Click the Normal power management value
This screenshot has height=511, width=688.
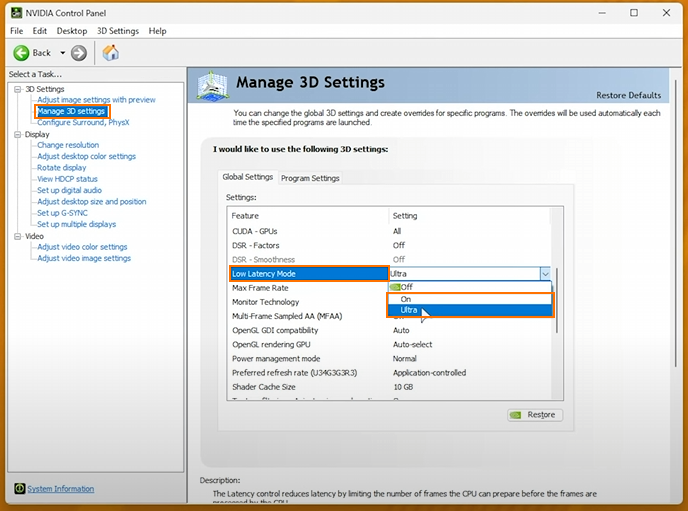point(405,358)
